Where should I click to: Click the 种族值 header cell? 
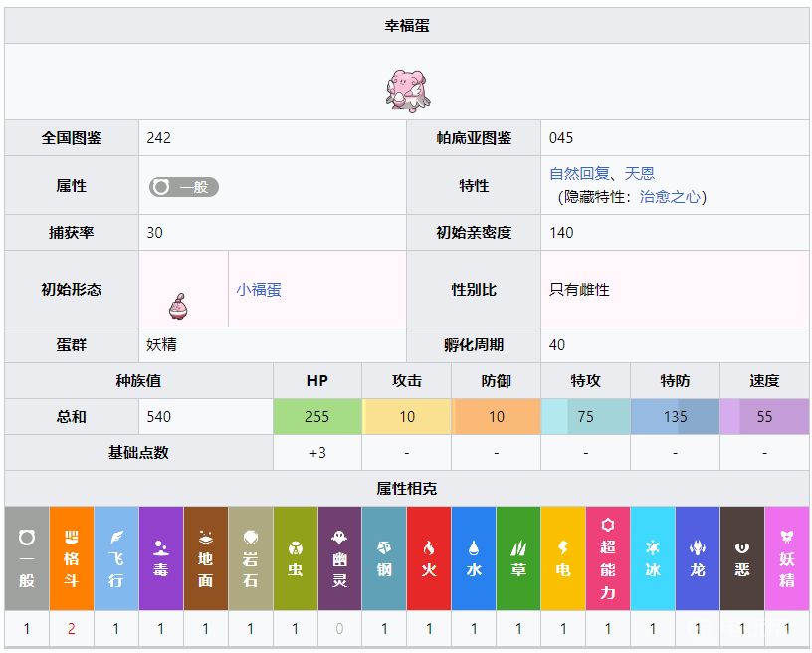click(138, 381)
